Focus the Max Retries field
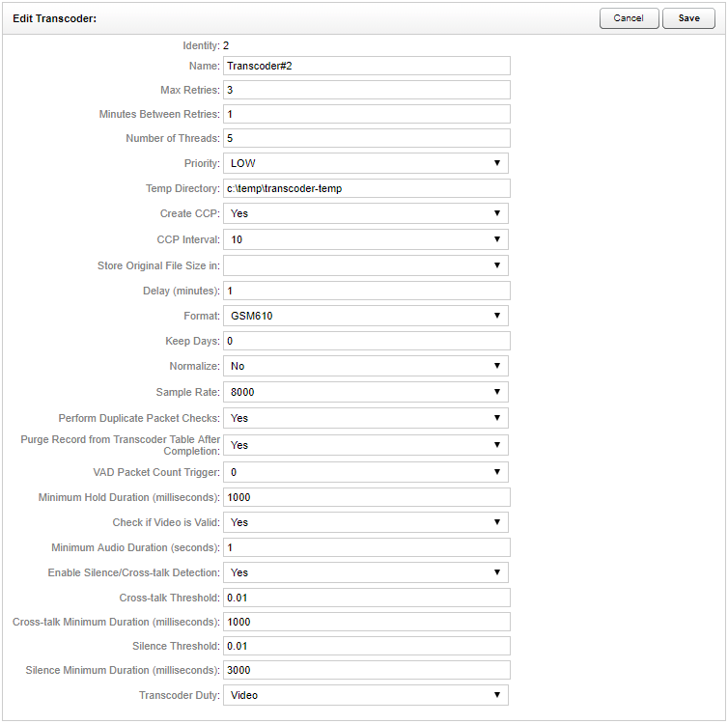728x724 pixels. point(366,90)
